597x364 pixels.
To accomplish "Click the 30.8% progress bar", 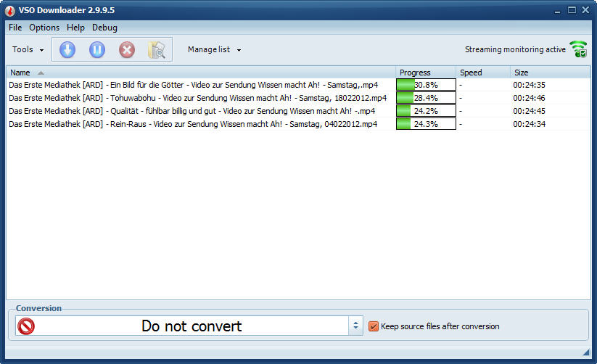I will [426, 85].
